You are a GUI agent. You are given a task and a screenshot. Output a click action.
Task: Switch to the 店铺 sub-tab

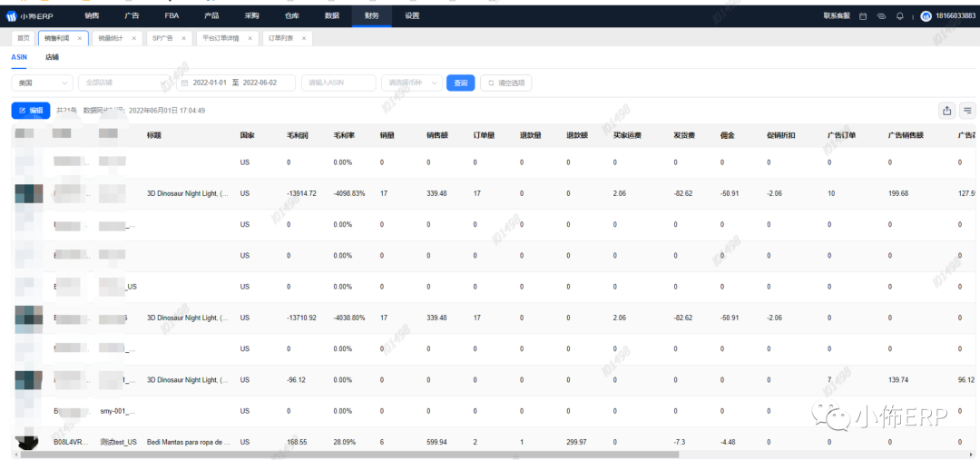coord(53,57)
